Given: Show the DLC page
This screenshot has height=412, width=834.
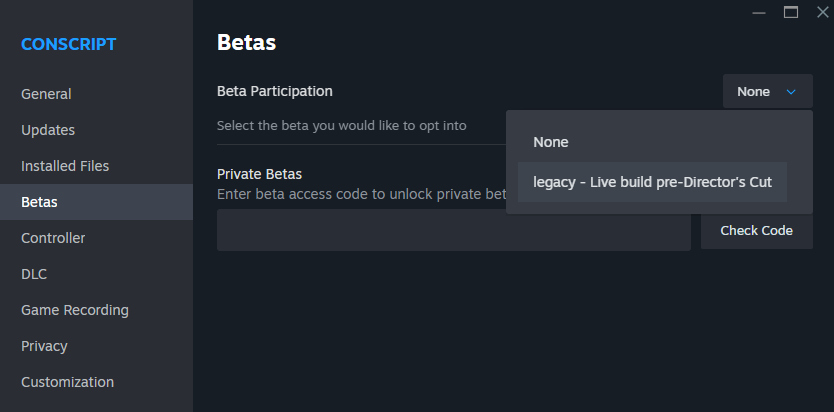Looking at the screenshot, I should pos(34,274).
